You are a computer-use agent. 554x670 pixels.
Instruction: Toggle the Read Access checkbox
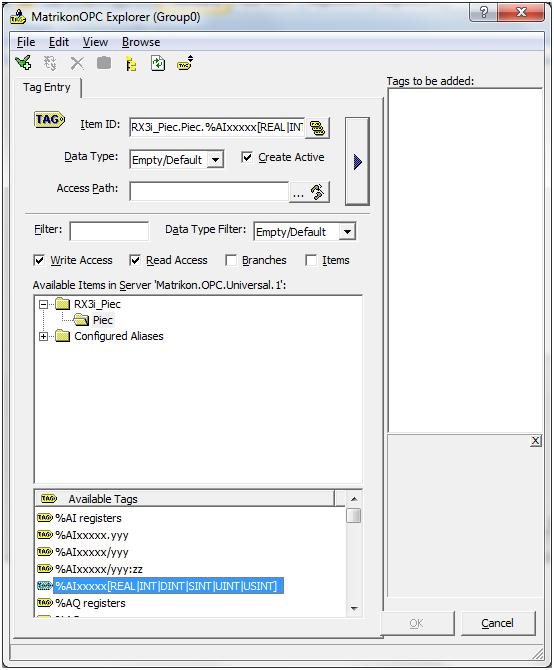135,260
